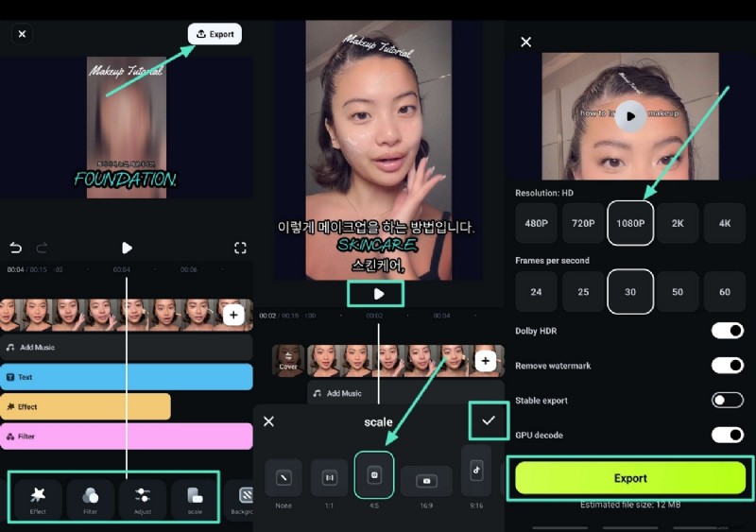
Task: Open the Adjust sliders tool
Action: [x=143, y=498]
